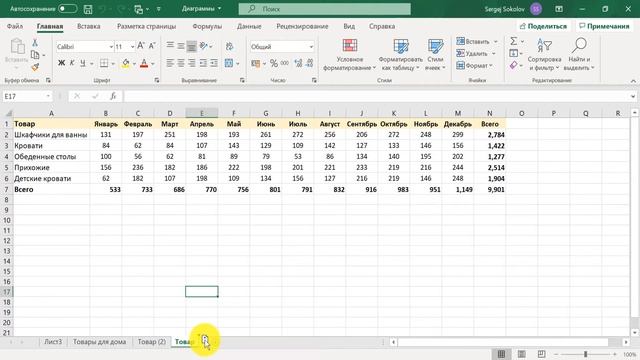Switch to the Вставка ribbon tab
This screenshot has width=640, height=360.
point(89,26)
